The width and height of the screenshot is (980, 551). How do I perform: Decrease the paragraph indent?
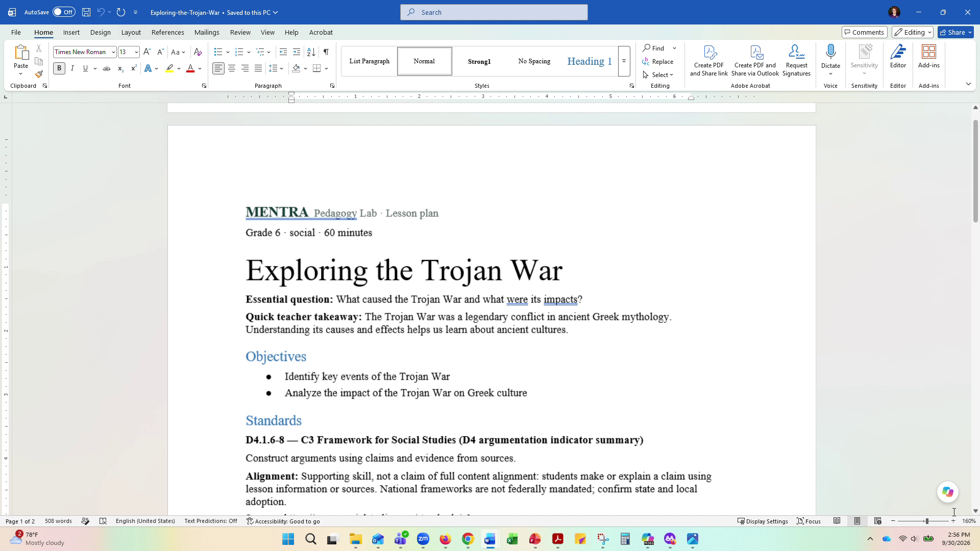pyautogui.click(x=283, y=52)
